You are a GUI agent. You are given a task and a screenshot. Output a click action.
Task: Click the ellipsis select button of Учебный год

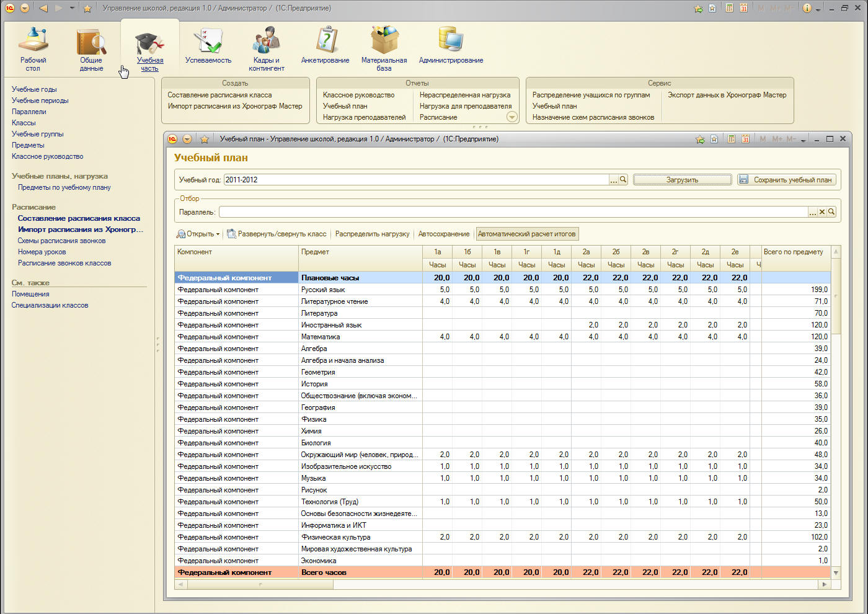point(614,179)
